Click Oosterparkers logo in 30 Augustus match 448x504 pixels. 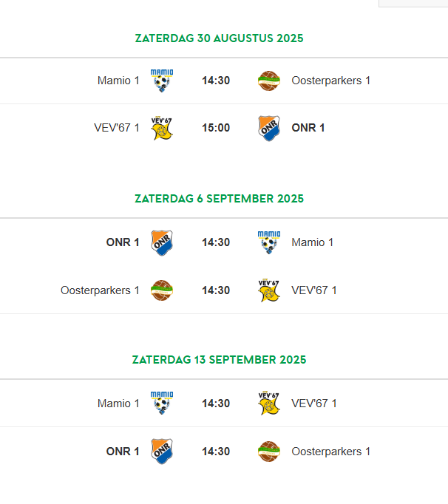pos(269,81)
